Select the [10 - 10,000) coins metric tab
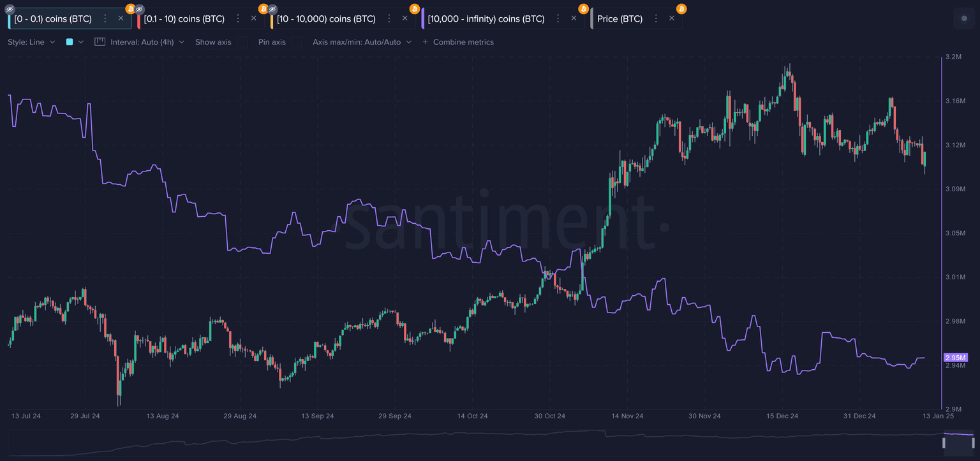 pos(325,19)
